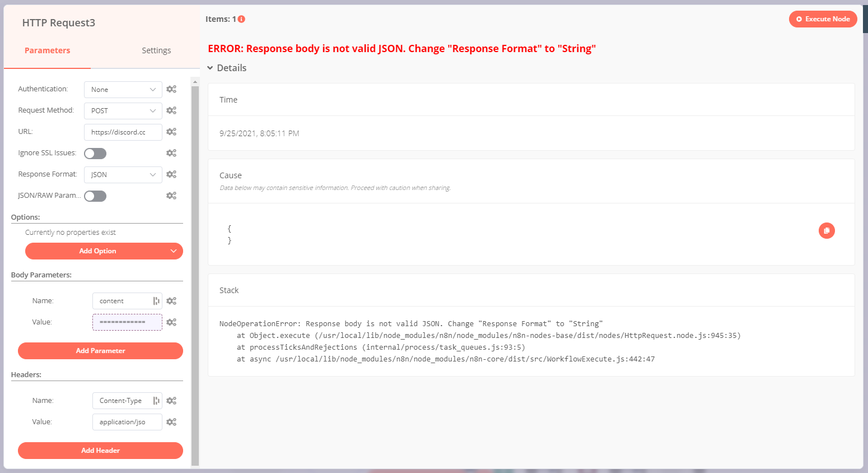
Task: Enable the Ignore SSL Issues toggle
Action: click(x=95, y=153)
